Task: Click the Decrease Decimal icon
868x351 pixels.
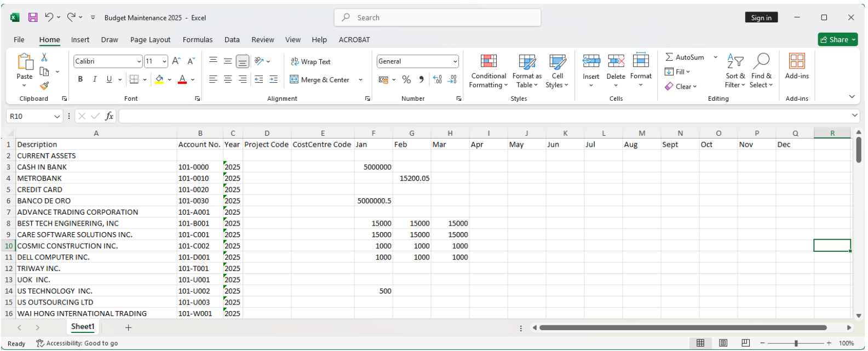Action: click(x=452, y=79)
